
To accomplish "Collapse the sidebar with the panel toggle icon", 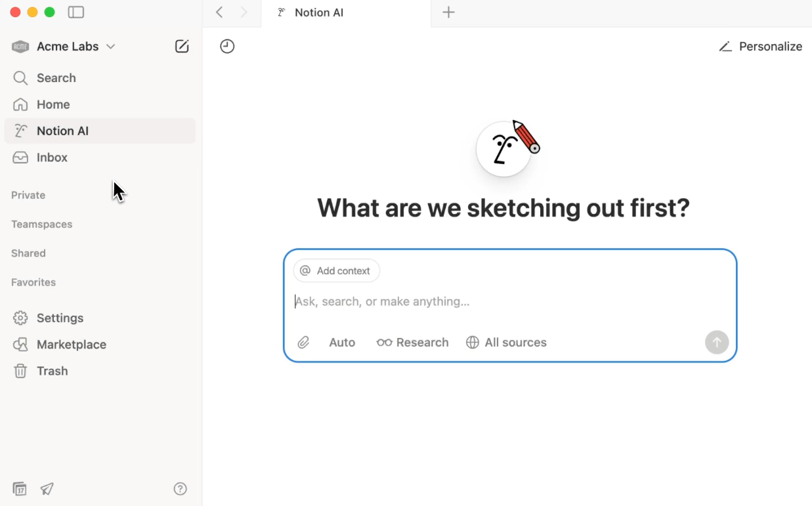I will (x=76, y=12).
